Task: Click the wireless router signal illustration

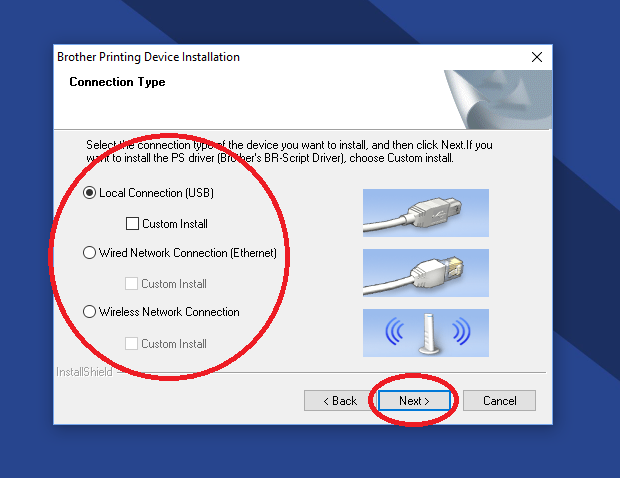Action: point(426,333)
